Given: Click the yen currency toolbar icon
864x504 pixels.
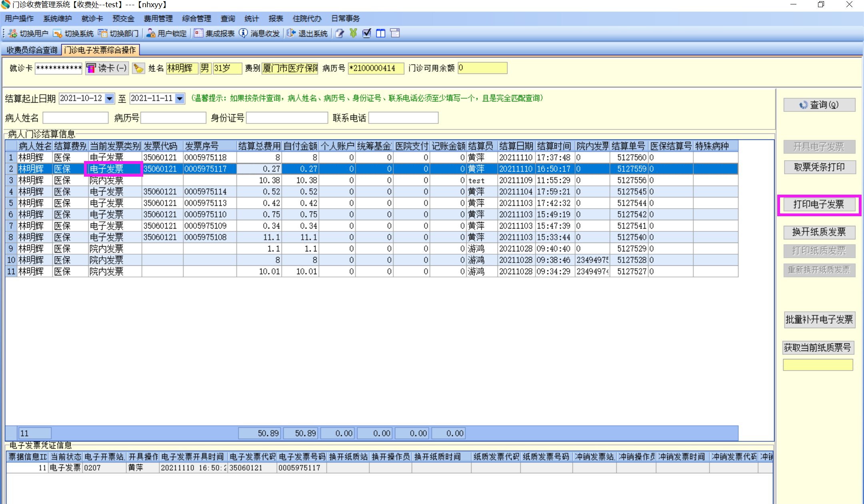Looking at the screenshot, I should pyautogui.click(x=353, y=33).
